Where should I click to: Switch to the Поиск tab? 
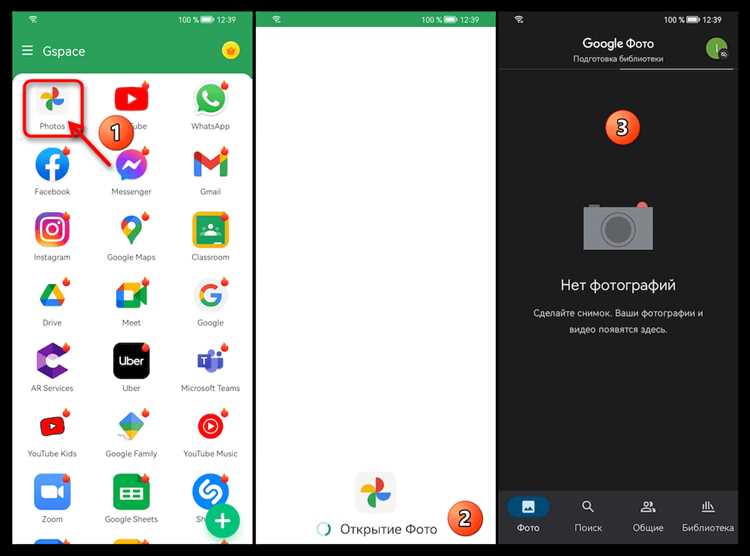[x=588, y=516]
